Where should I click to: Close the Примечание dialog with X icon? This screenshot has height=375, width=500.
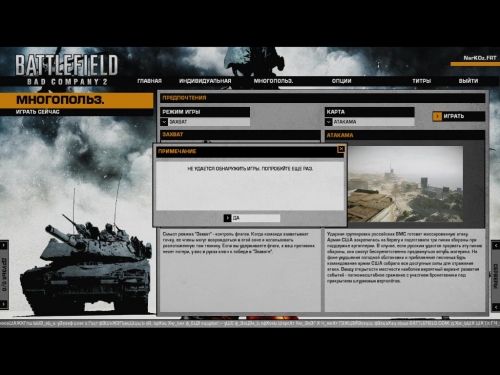click(x=341, y=149)
